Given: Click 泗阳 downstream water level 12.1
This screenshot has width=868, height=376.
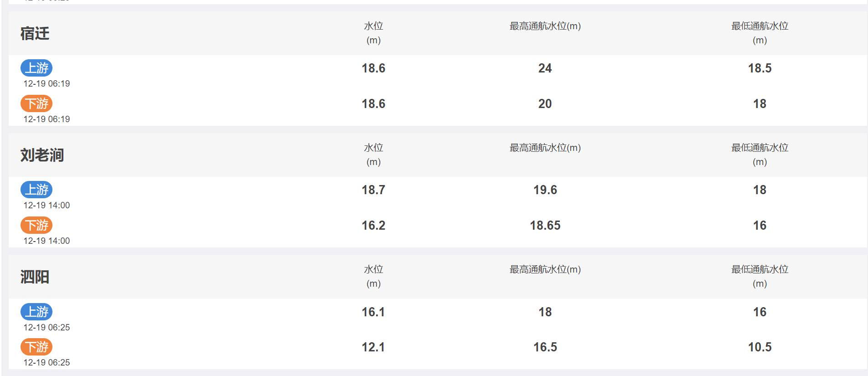Looking at the screenshot, I should click(373, 347).
